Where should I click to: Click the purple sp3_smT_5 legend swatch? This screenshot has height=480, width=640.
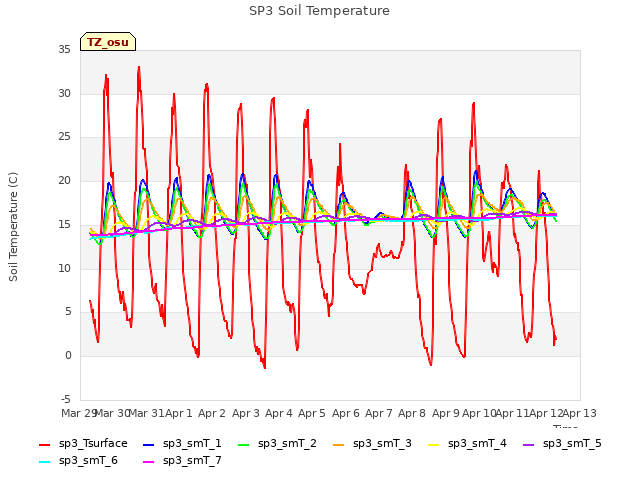529,444
